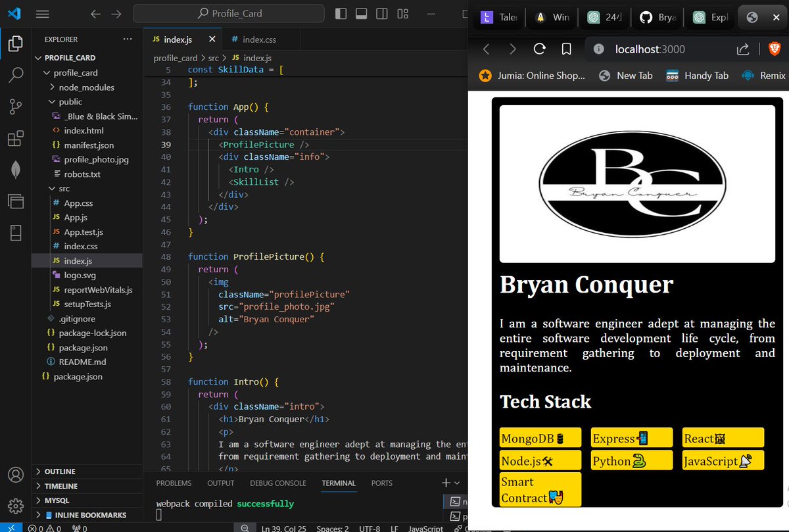This screenshot has height=532, width=789.
Task: Go back with VS Code navigation arrow
Action: pos(96,14)
